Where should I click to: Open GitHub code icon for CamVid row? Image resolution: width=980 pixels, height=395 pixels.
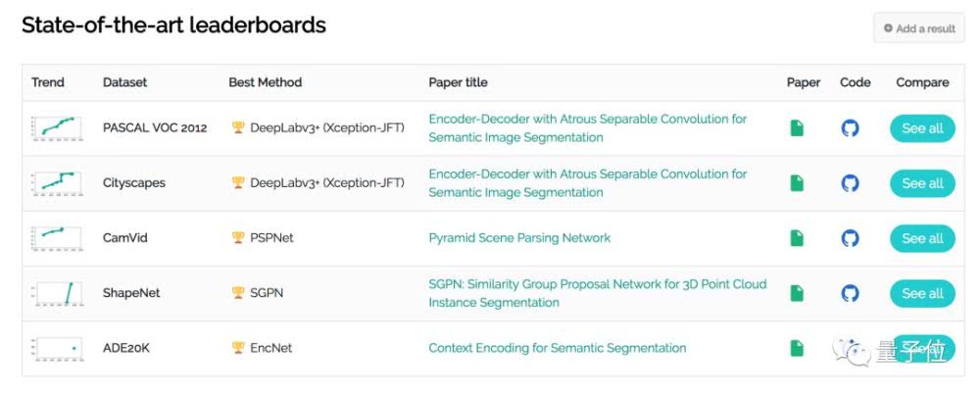point(850,238)
